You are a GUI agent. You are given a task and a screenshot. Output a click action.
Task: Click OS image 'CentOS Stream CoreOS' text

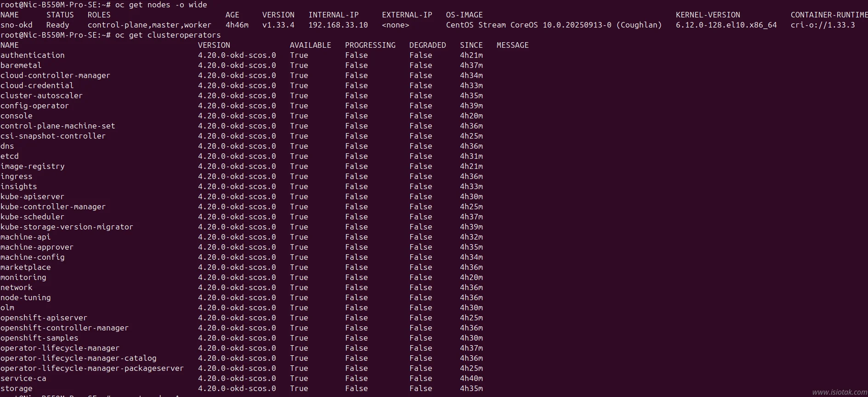coord(492,25)
